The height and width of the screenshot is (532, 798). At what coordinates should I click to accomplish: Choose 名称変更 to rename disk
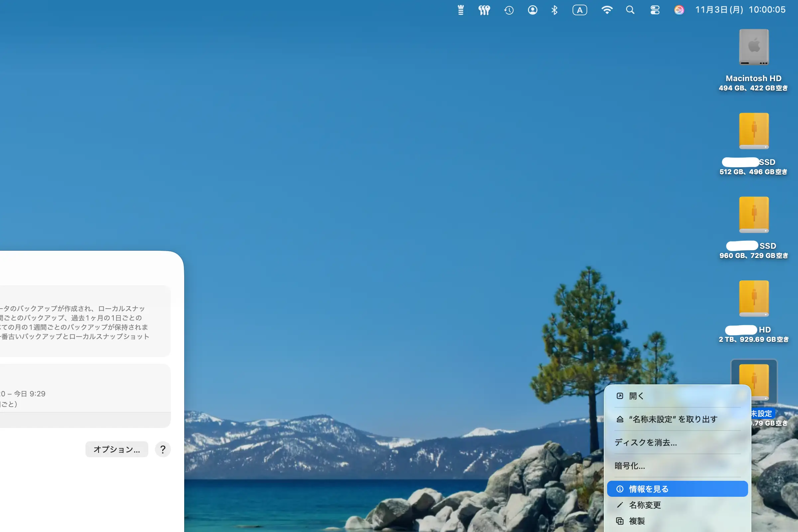tap(645, 505)
